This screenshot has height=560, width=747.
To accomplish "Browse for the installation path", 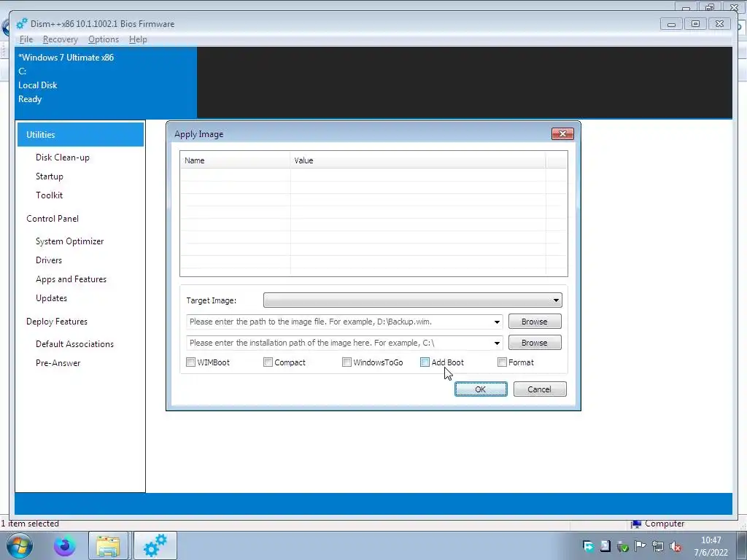I will tap(535, 343).
